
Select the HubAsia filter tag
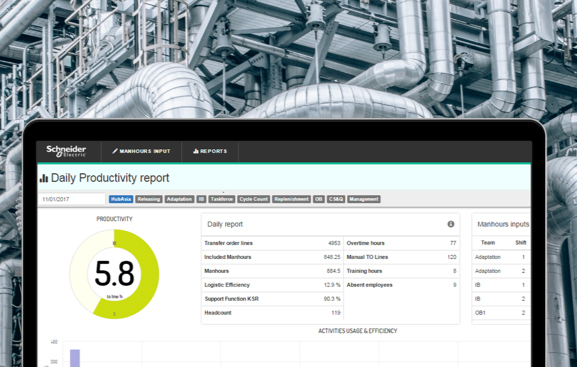coord(121,199)
